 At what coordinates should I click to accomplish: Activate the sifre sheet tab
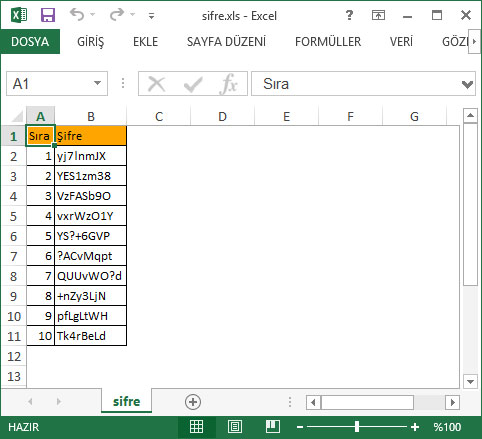point(126,401)
